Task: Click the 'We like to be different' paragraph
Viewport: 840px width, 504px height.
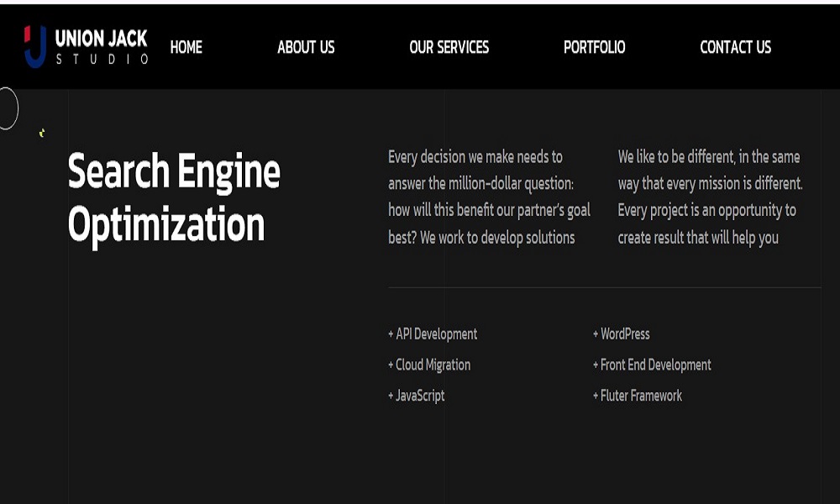Action: [x=710, y=197]
